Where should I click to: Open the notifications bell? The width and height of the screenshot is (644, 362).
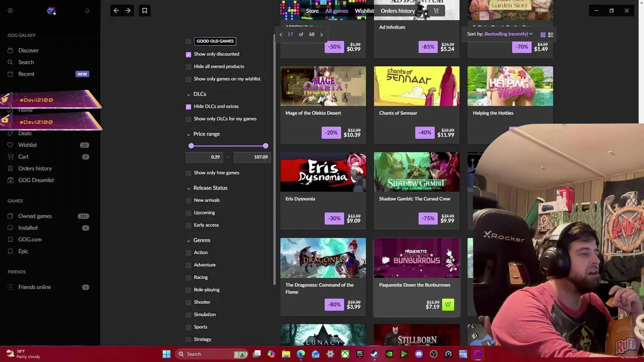pyautogui.click(x=87, y=11)
